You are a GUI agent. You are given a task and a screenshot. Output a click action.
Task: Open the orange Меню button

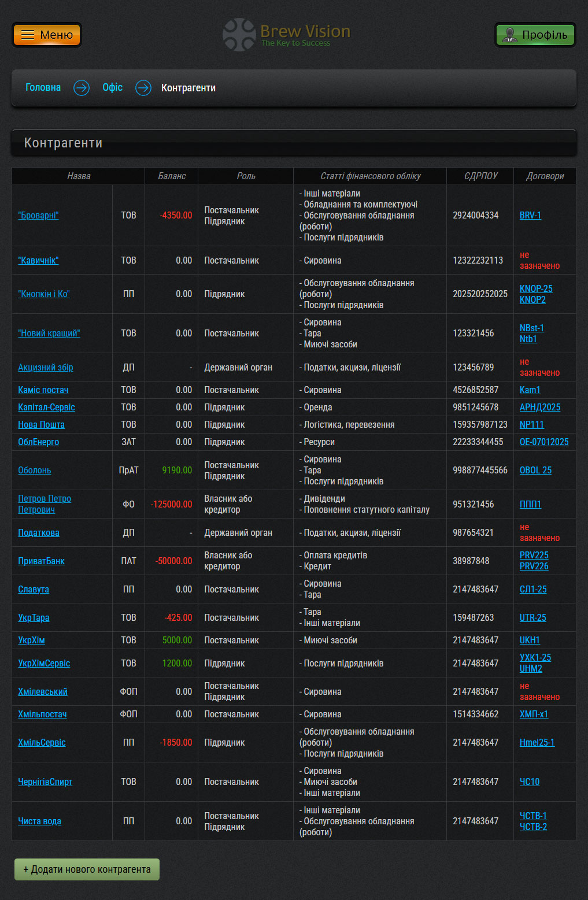pyautogui.click(x=47, y=35)
